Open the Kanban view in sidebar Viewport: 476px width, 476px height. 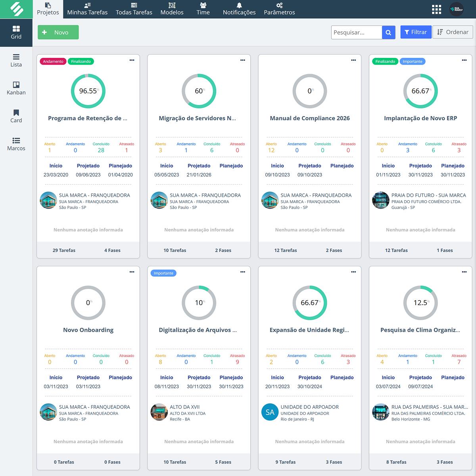16,88
